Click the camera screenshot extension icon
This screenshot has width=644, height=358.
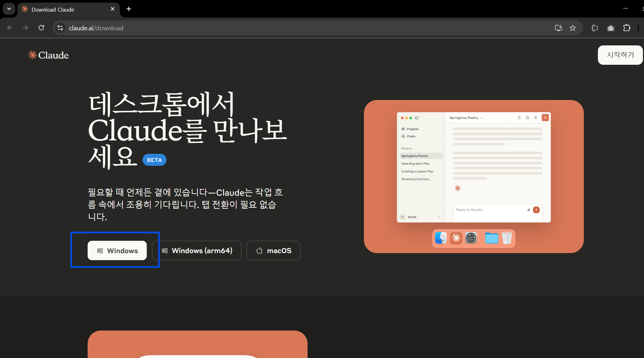(x=611, y=28)
